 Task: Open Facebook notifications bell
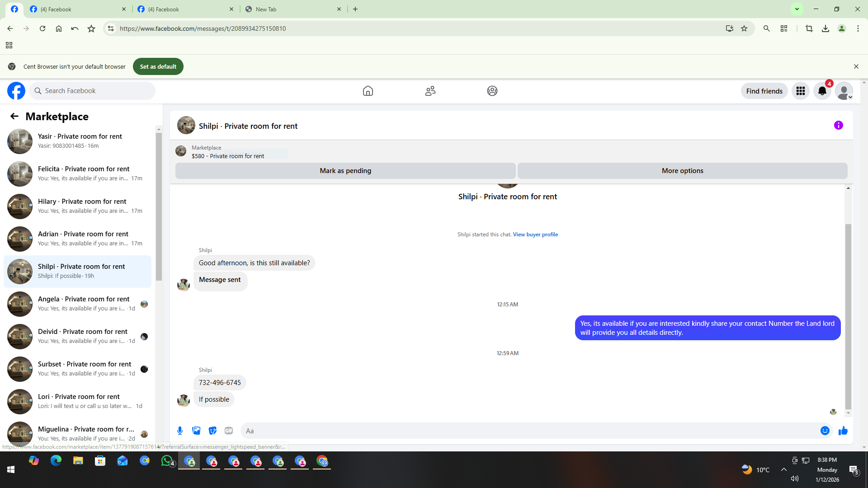[822, 91]
